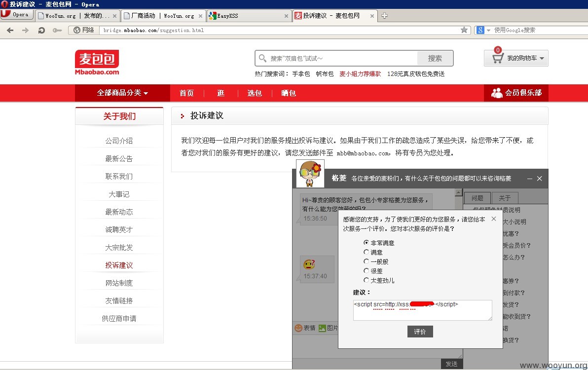Select the 很差 rating option
The height and width of the screenshot is (370, 588).
click(x=366, y=271)
